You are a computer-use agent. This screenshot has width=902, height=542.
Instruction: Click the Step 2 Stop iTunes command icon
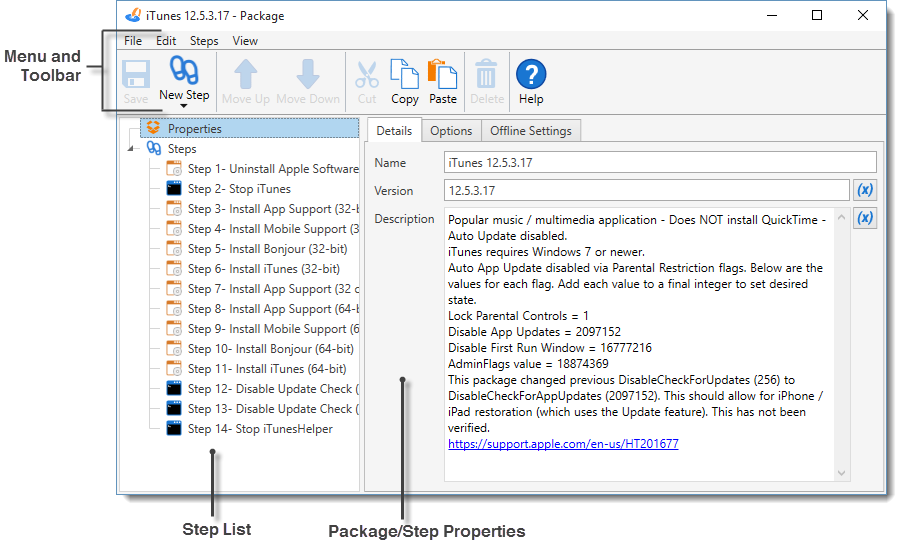(174, 189)
